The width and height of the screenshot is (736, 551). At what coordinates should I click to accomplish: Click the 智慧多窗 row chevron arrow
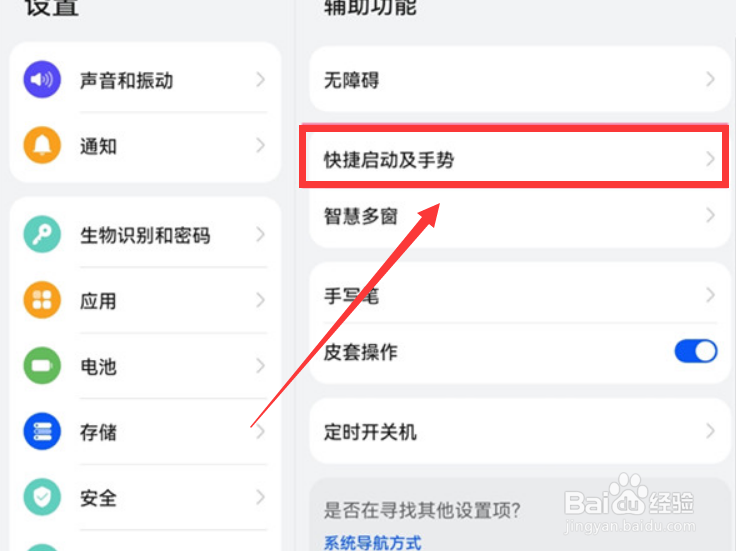710,215
